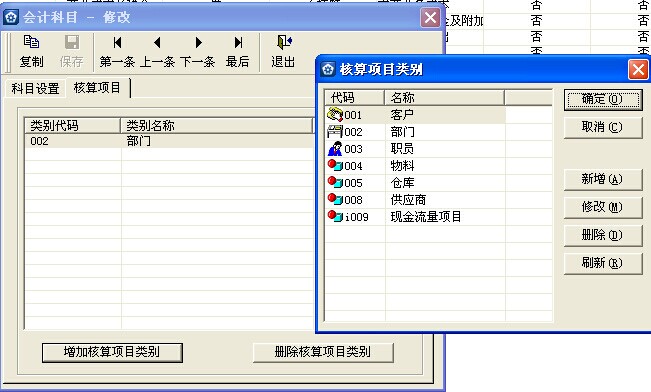Close the 会计科目 - 修改 window
Viewport: 651px width, 392px height.
coord(431,18)
